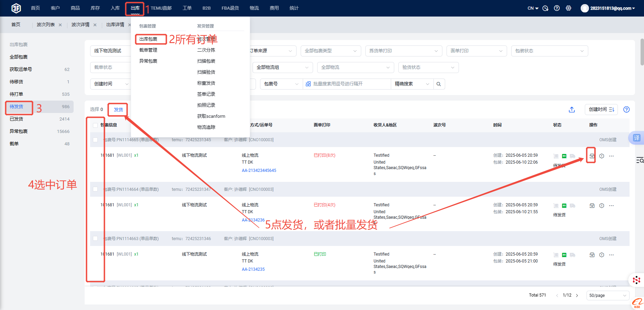Expand the 全部包裹类型 dropdown
This screenshot has height=310, width=644.
(x=331, y=51)
